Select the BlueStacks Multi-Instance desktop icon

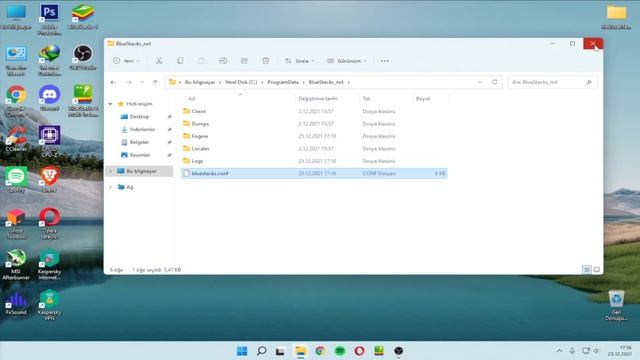coord(83,101)
